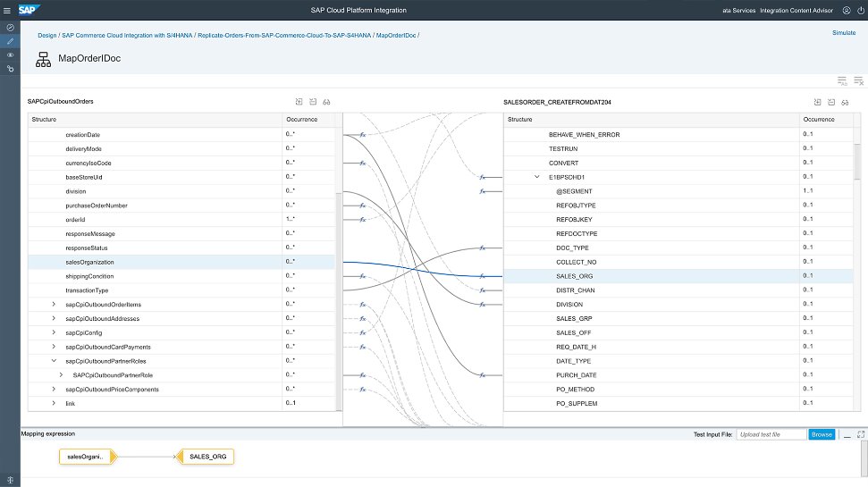Click the Browse button

tap(822, 434)
